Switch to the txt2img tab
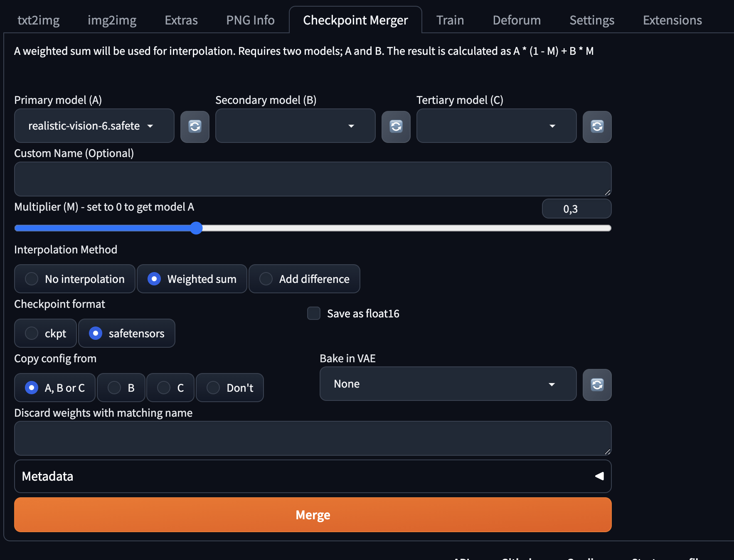This screenshot has height=560, width=734. coord(38,20)
